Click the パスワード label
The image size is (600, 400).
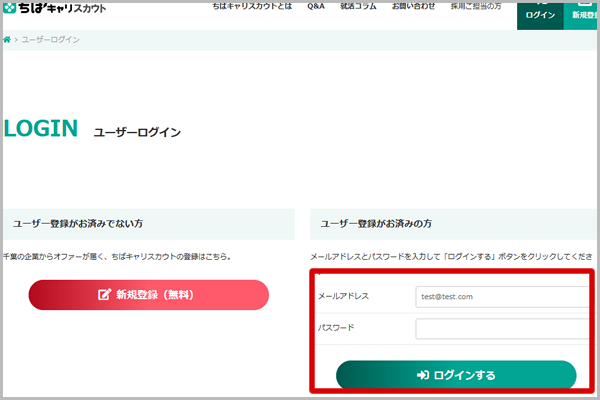(336, 328)
